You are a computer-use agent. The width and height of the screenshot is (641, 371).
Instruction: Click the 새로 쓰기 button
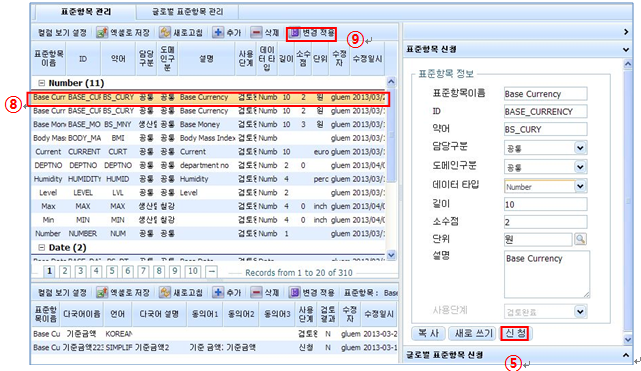[x=473, y=333]
